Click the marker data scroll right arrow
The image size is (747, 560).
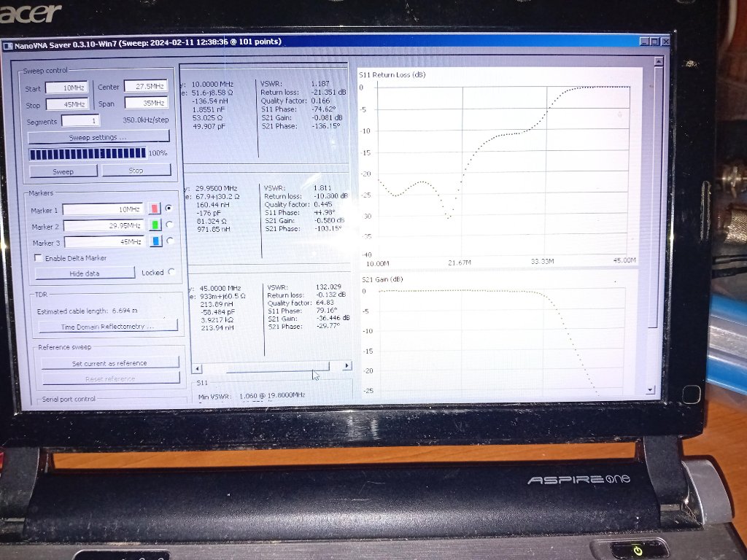(x=346, y=365)
